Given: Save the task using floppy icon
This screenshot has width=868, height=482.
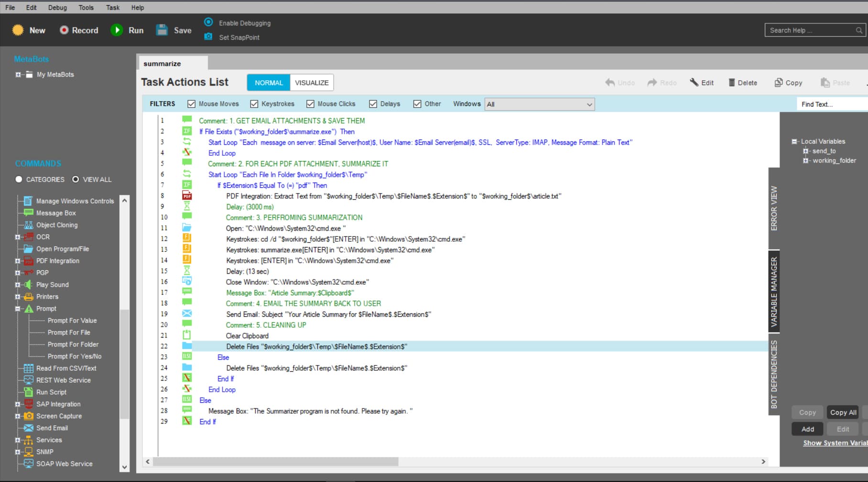Looking at the screenshot, I should (x=162, y=30).
